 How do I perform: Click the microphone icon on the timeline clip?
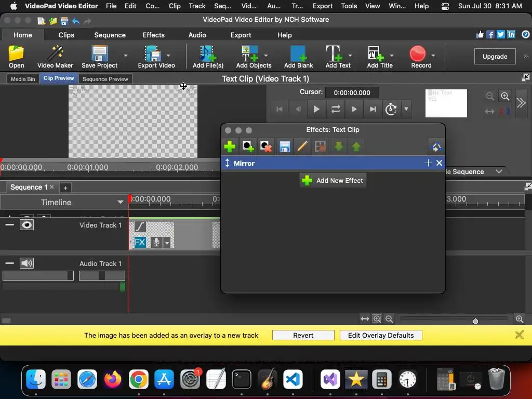156,242
